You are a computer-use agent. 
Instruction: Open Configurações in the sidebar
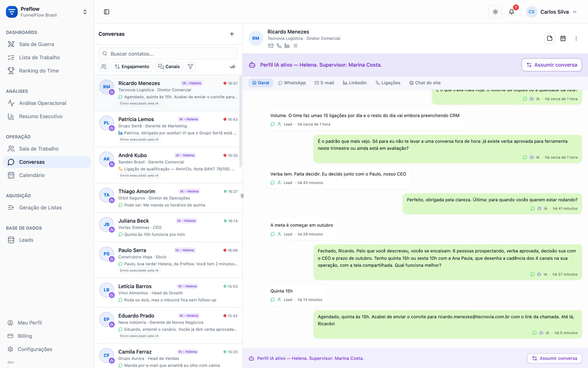pos(47,349)
